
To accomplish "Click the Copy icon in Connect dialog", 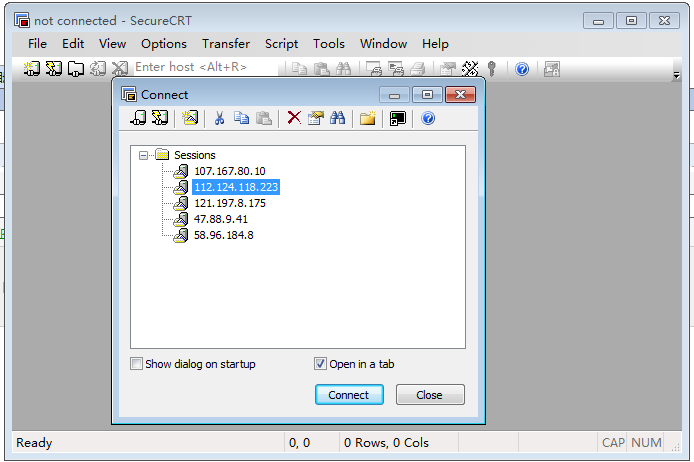I will click(241, 118).
